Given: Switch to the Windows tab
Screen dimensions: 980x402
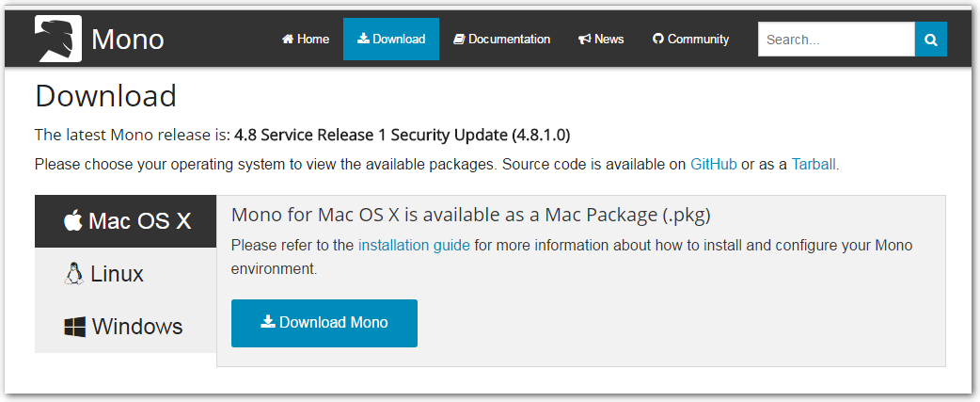Looking at the screenshot, I should pyautogui.click(x=126, y=327).
